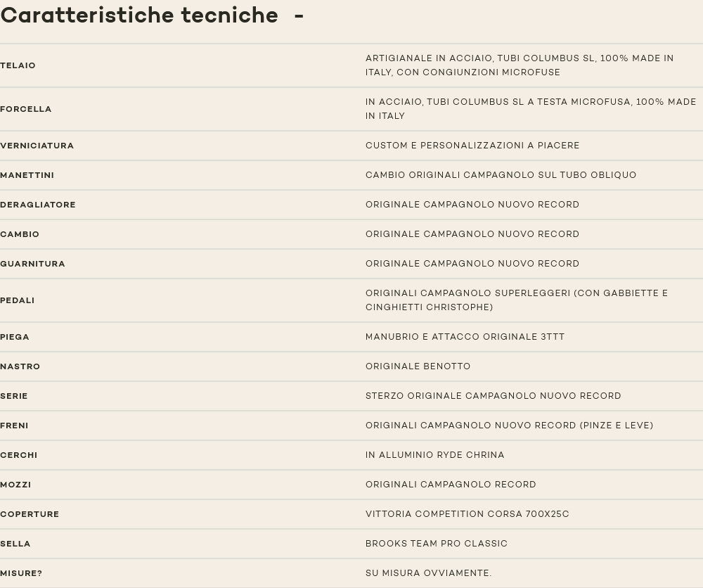Click 'In alluminio Ryde Chrina' cerchi value
This screenshot has height=588, width=703.
click(x=435, y=455)
